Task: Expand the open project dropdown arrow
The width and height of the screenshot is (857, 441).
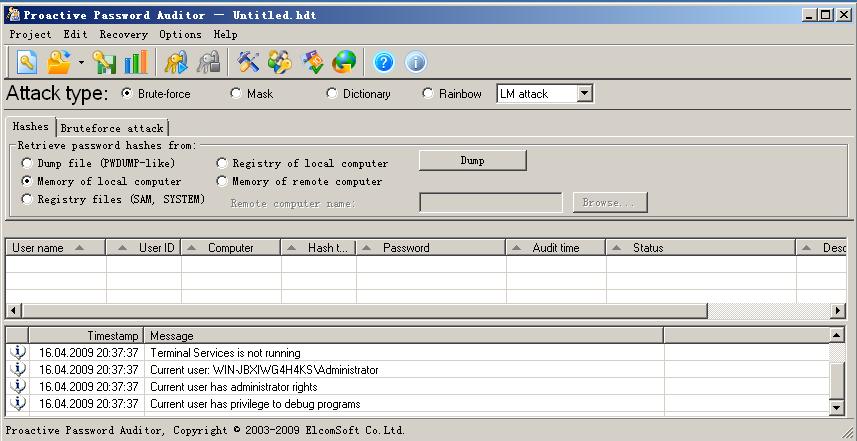Action: coord(81,62)
